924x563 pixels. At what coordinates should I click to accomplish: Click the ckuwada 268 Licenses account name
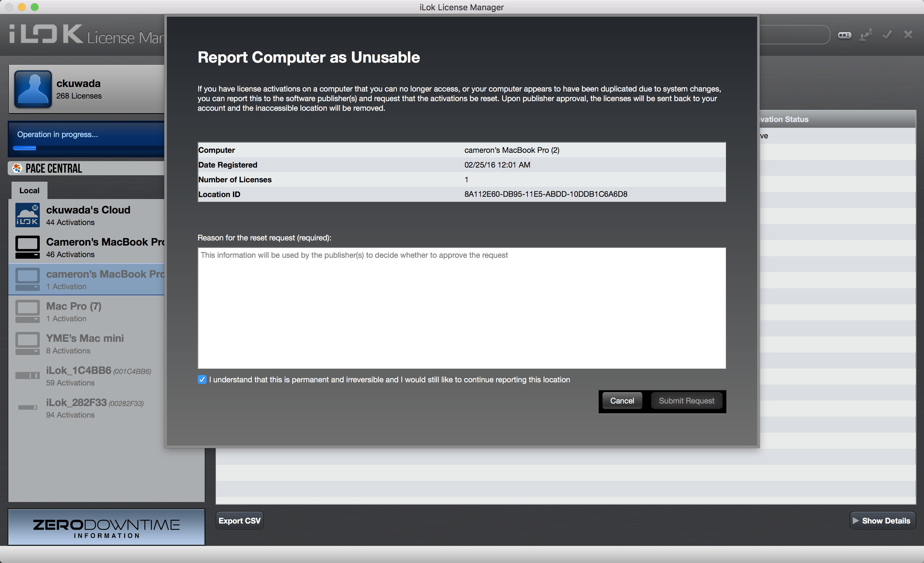click(x=78, y=83)
